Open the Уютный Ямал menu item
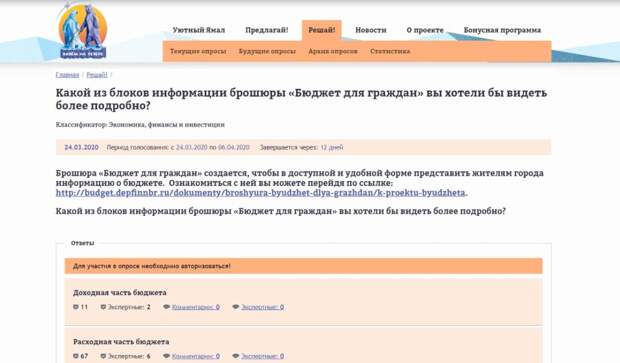The height and width of the screenshot is (363, 620). pyautogui.click(x=198, y=30)
